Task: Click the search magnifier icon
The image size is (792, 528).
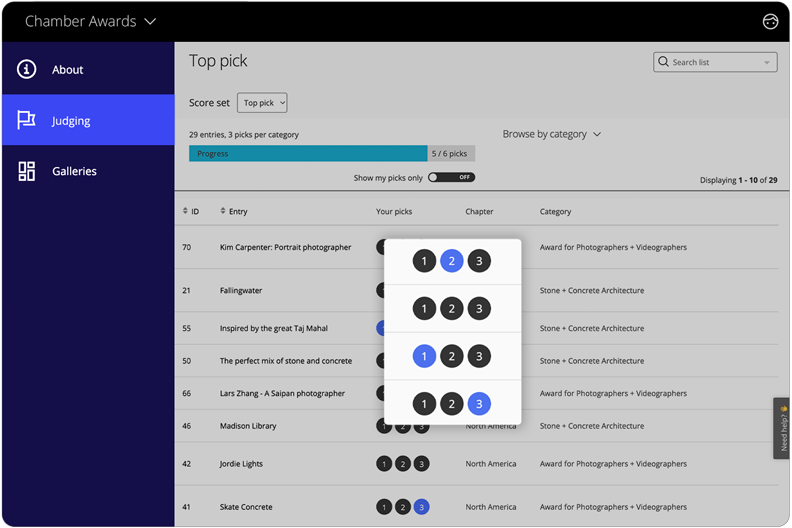Action: point(663,62)
